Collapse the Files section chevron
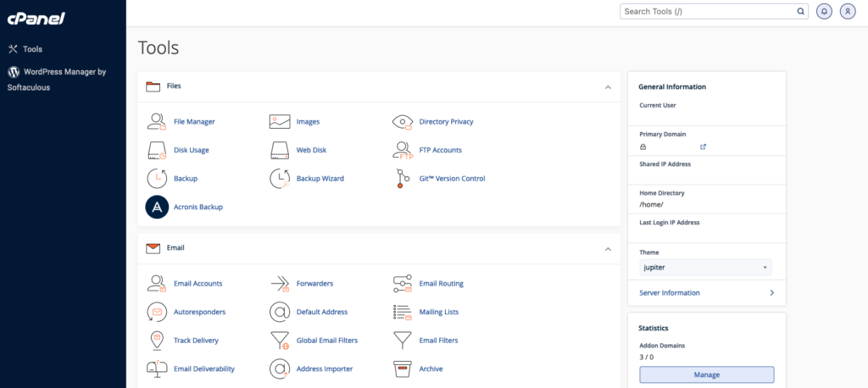This screenshot has height=388, width=868. (608, 87)
